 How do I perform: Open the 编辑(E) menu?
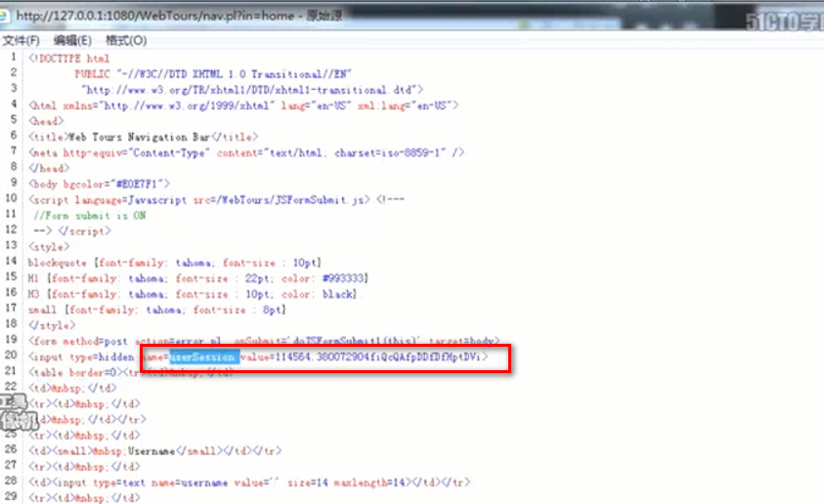tap(72, 40)
